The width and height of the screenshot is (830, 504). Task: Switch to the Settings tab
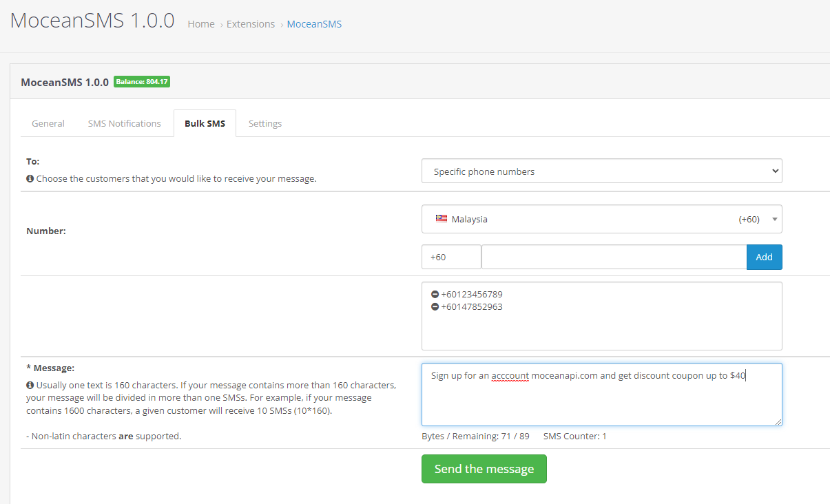pyautogui.click(x=265, y=123)
